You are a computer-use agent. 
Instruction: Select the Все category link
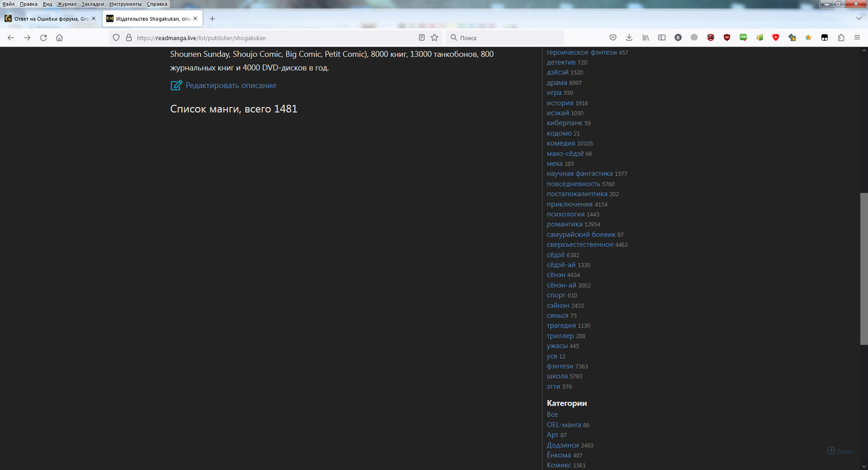click(x=552, y=414)
